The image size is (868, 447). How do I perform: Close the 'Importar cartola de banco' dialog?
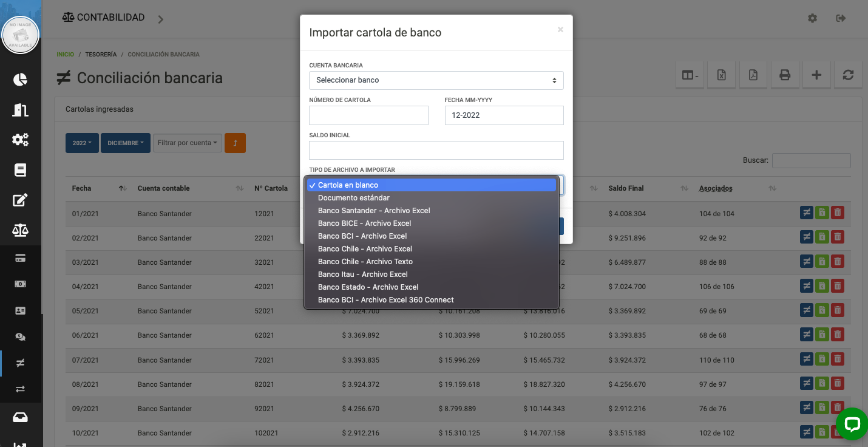560,30
